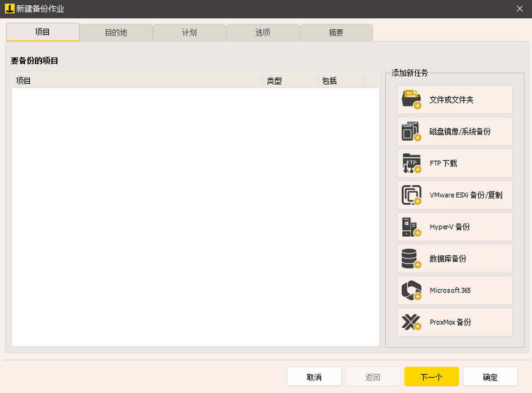Screen dimensions: 532x393
Task: Confirm with the 确定 button
Action: point(490,377)
